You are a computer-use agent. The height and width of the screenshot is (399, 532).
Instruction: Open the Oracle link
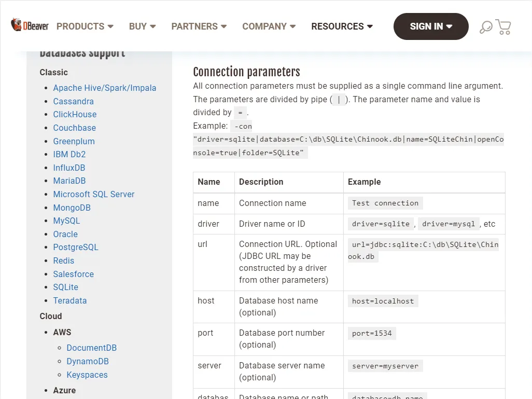point(65,234)
